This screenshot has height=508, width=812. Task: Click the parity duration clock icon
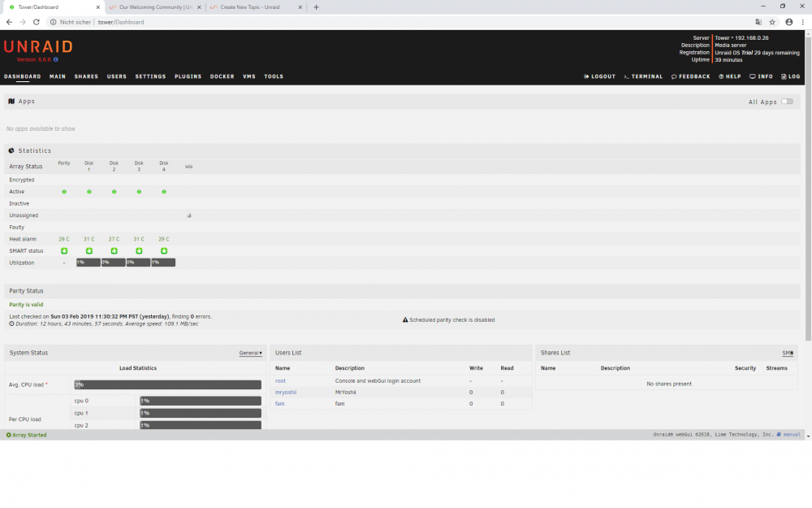(12, 324)
